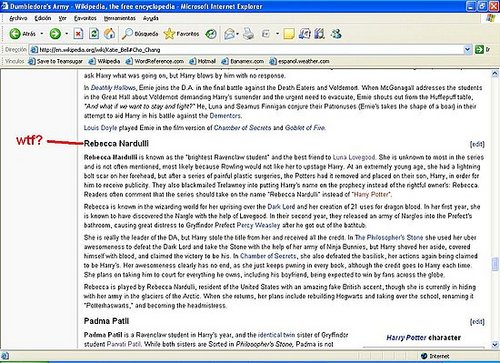Go forward with the green forward arrow

tap(55, 34)
